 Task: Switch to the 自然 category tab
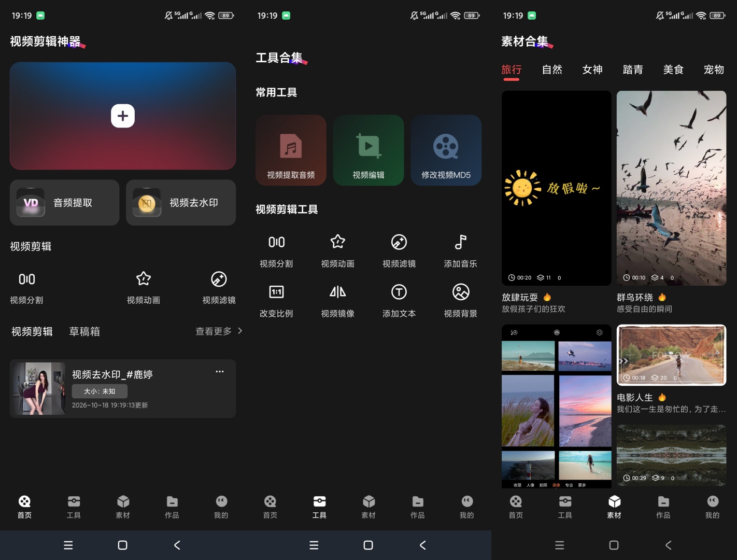point(552,69)
